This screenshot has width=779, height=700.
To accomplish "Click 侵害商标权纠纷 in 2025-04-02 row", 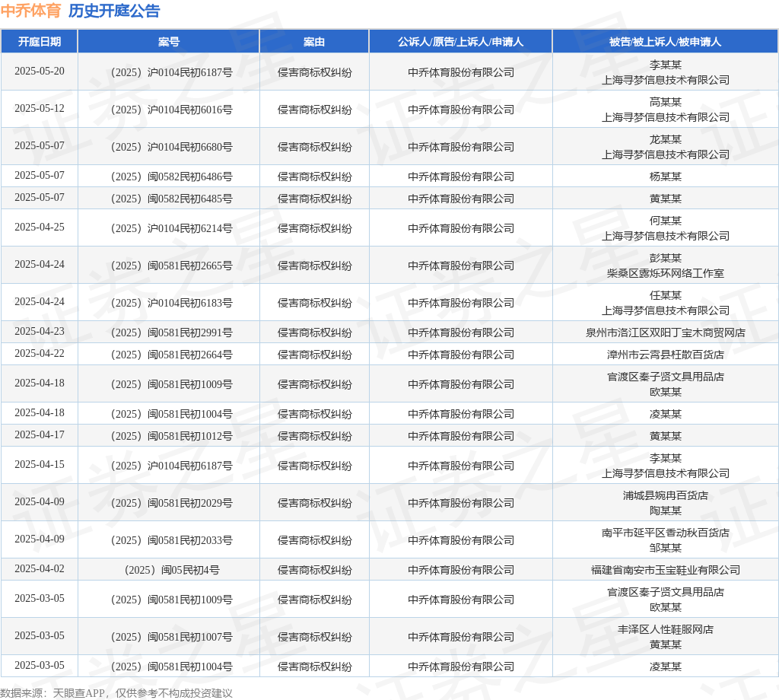I will click(x=314, y=571).
